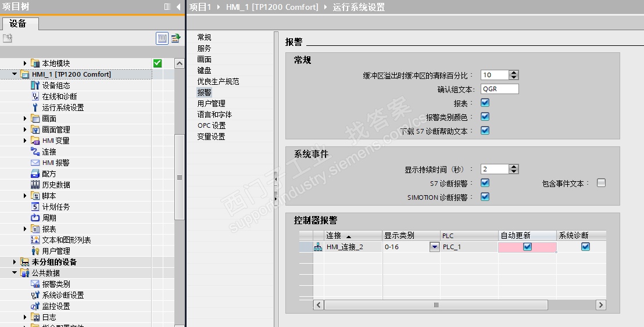The image size is (644, 327).
Task: Expand the 脚本 tree node
Action: pyautogui.click(x=25, y=196)
